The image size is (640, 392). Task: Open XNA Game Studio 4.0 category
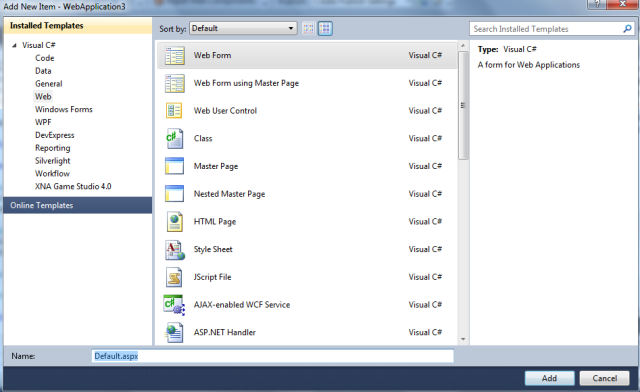(73, 186)
